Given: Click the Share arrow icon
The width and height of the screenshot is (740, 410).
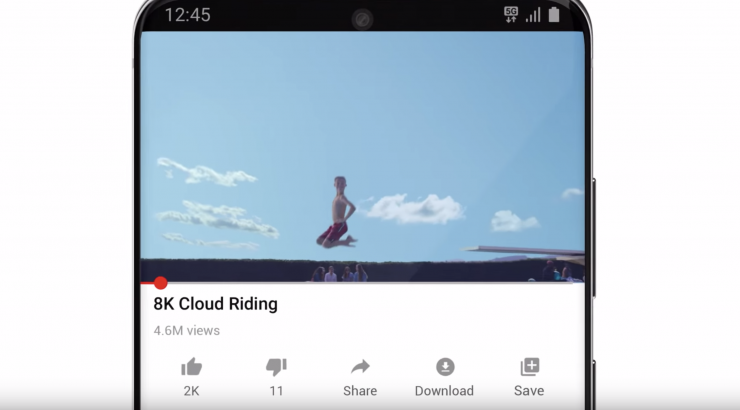Looking at the screenshot, I should pos(361,367).
